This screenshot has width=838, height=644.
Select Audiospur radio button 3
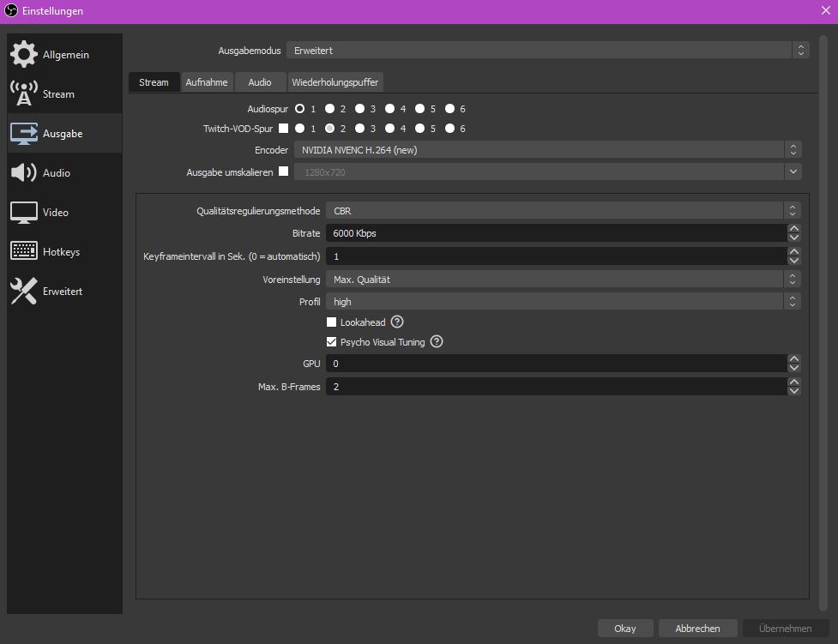click(360, 109)
